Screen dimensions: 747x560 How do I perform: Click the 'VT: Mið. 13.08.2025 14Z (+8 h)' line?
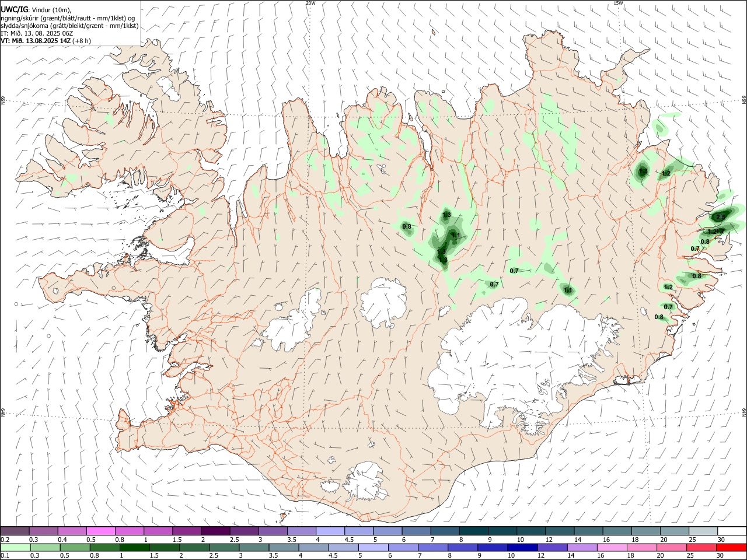tap(46, 41)
